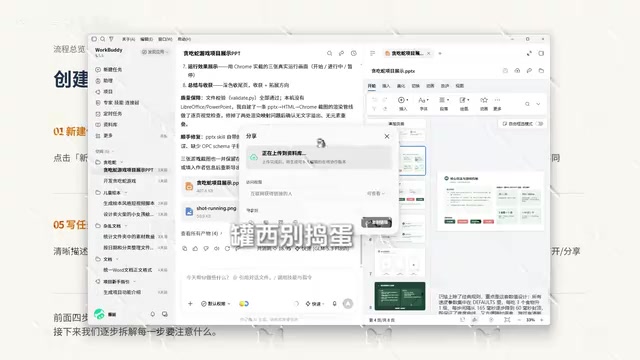This screenshot has width=640, height=360.
Task: Open chat history clock icon
Action: (354, 53)
